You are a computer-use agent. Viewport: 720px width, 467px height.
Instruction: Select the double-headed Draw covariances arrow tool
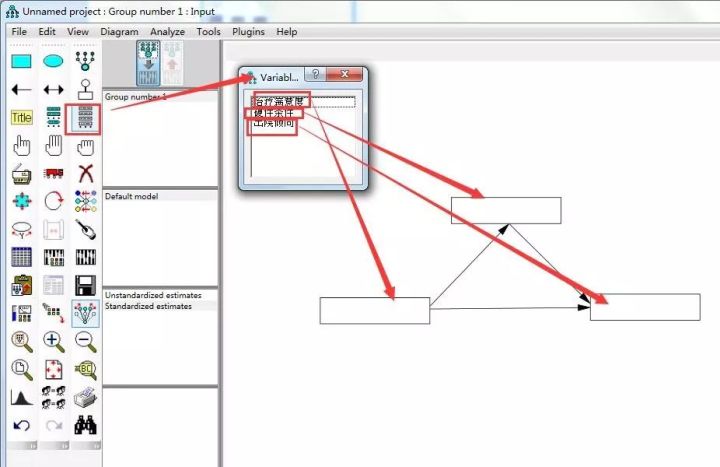pyautogui.click(x=53, y=89)
